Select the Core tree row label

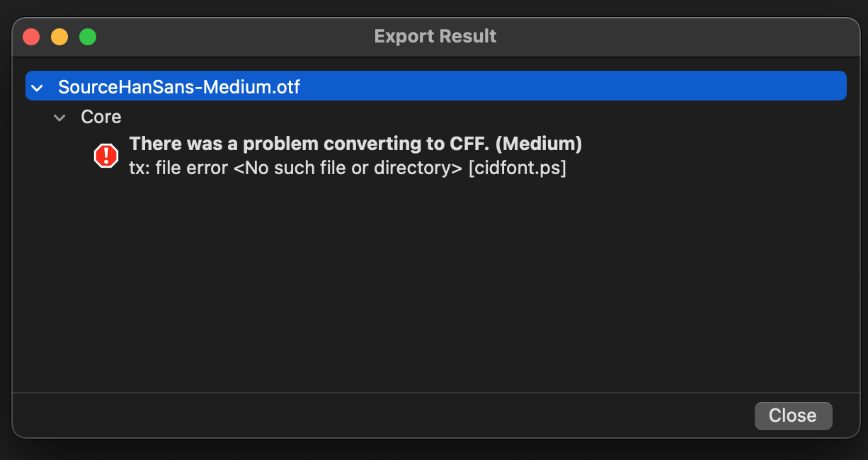101,117
